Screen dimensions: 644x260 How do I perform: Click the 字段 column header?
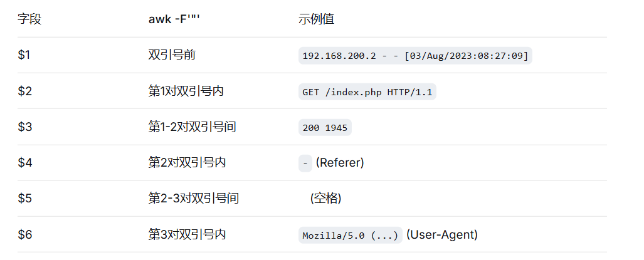29,19
